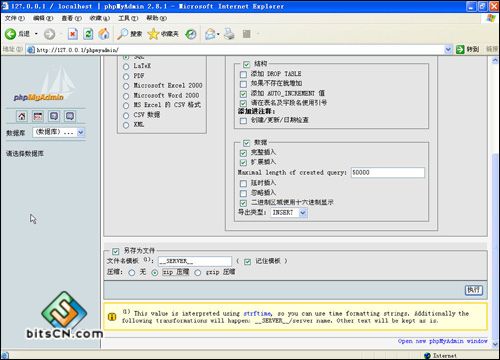Viewport: 500px width, 360px height.
Task: Toggle the AUTO_INCREMENT value checkbox
Action: point(243,94)
